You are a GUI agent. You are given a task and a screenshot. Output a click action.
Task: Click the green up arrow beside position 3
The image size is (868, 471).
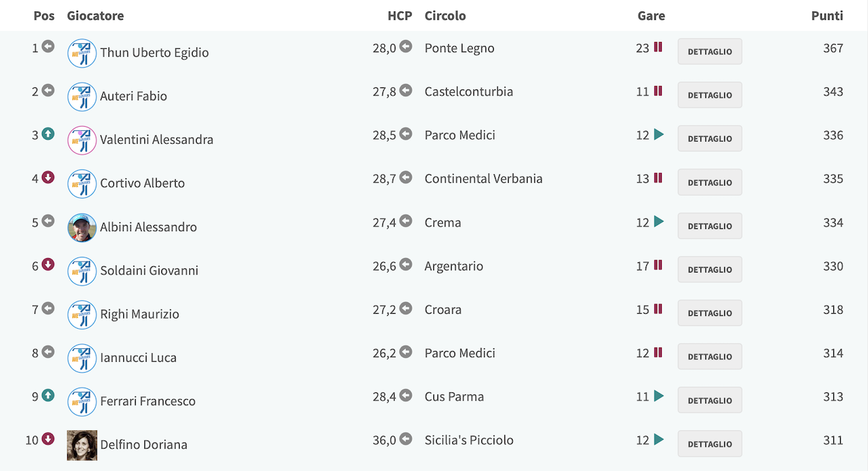tap(48, 134)
